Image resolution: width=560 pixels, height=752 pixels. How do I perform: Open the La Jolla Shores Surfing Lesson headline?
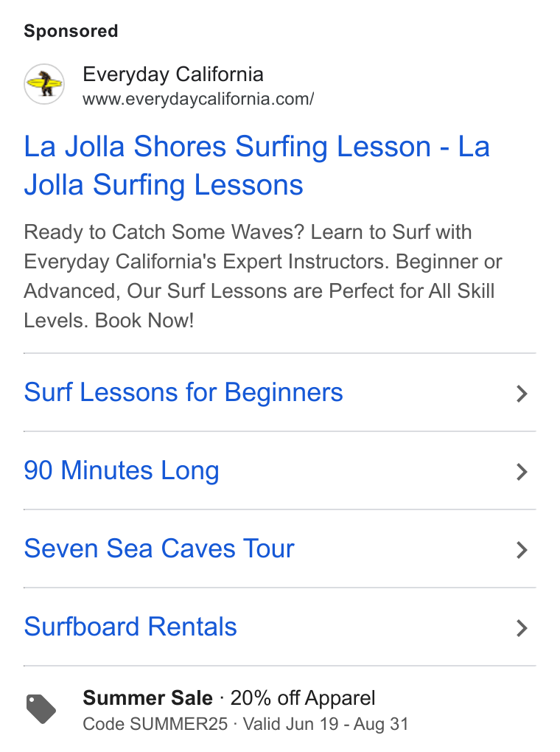256,165
